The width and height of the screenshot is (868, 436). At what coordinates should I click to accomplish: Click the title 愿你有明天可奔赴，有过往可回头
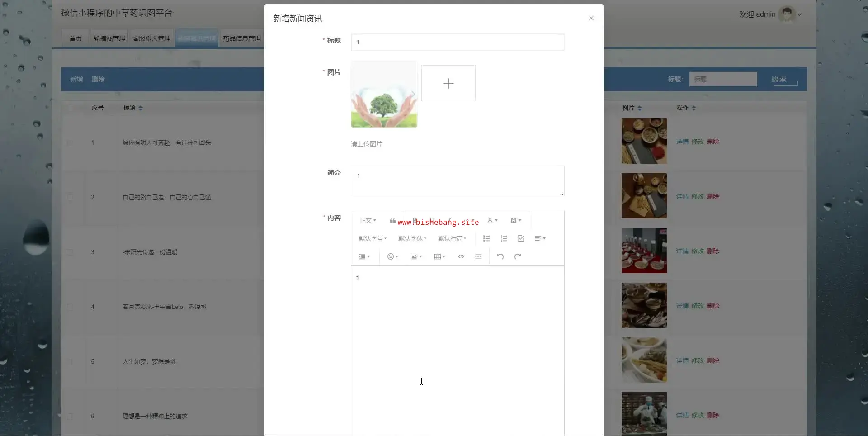167,142
